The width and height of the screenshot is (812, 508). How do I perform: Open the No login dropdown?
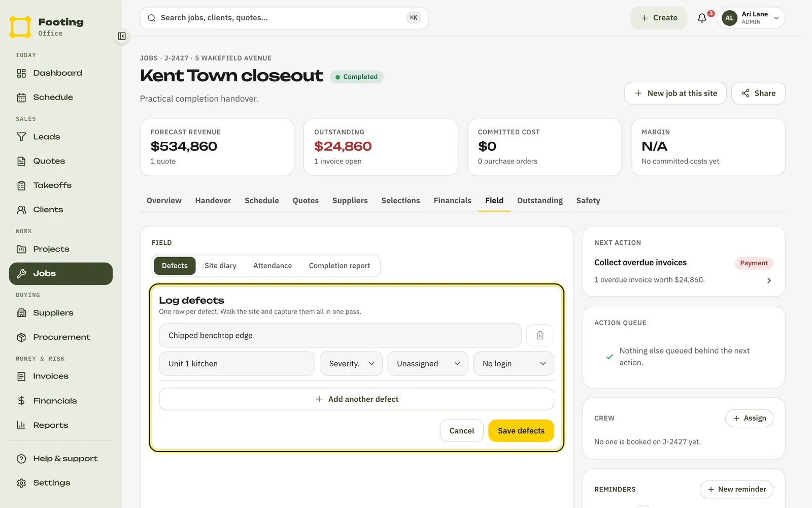(514, 364)
